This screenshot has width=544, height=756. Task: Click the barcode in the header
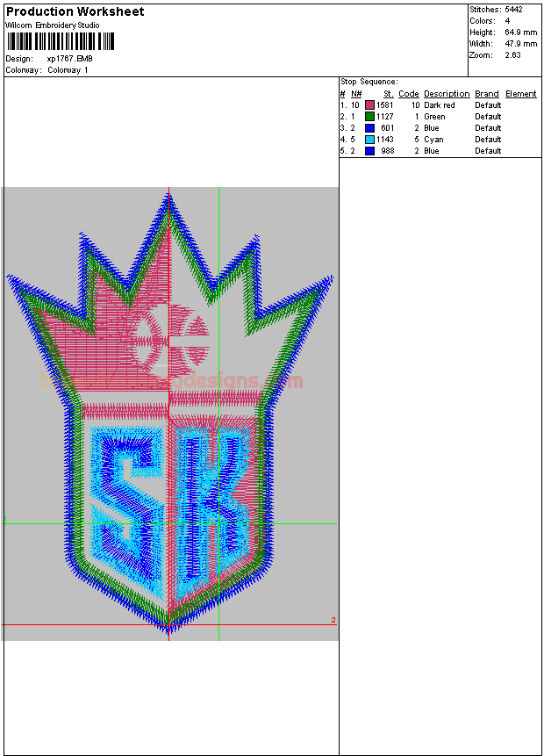click(61, 41)
